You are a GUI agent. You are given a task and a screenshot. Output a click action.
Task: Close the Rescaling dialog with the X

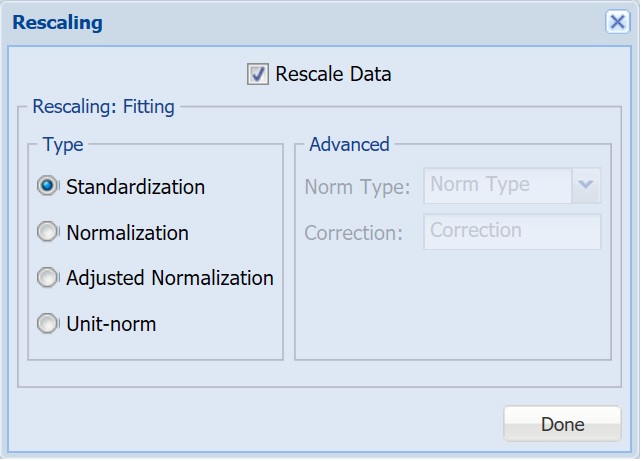tap(617, 22)
